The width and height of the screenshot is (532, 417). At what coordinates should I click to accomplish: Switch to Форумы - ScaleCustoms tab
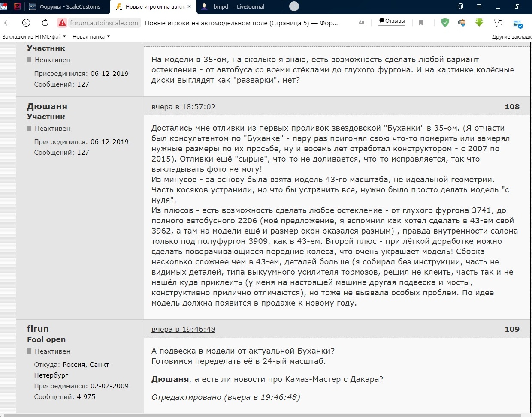pyautogui.click(x=70, y=6)
